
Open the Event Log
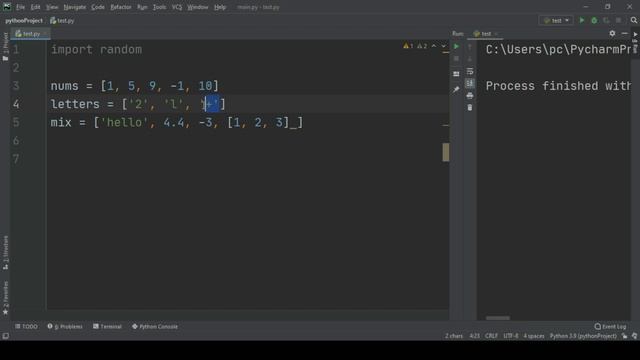coord(610,327)
